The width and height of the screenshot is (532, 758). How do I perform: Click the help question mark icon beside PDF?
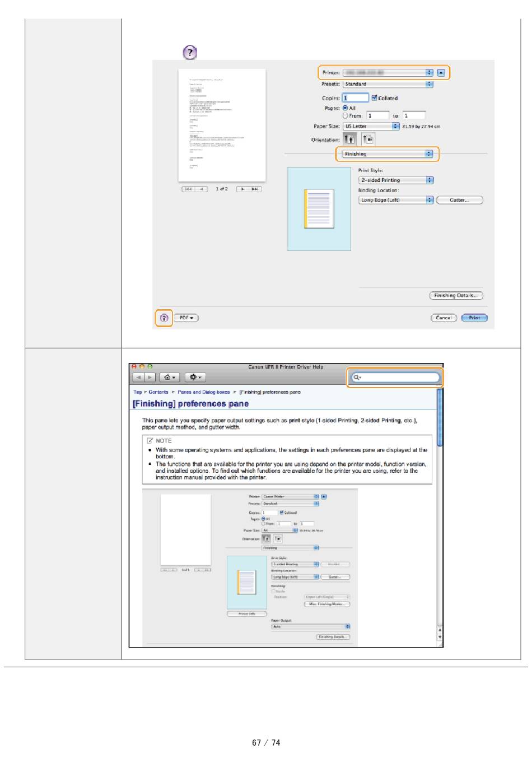pyautogui.click(x=164, y=318)
